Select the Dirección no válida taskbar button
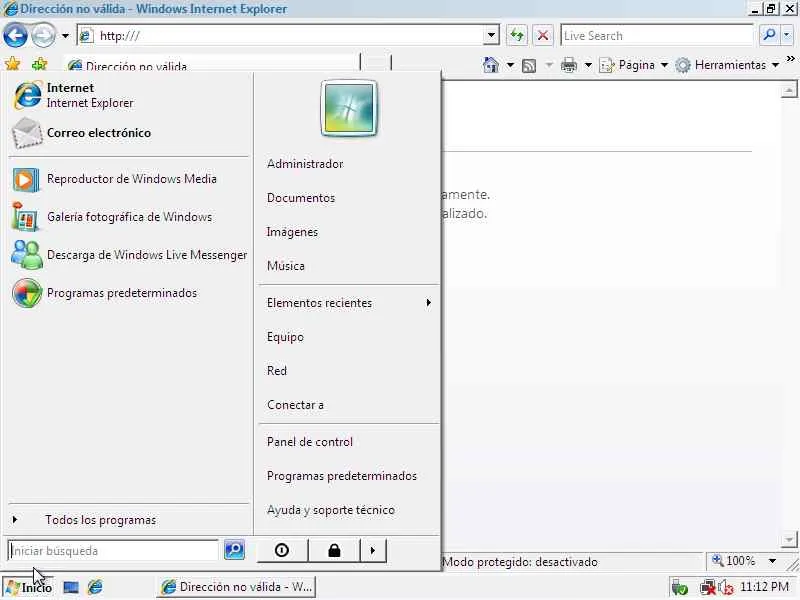 pyautogui.click(x=237, y=587)
